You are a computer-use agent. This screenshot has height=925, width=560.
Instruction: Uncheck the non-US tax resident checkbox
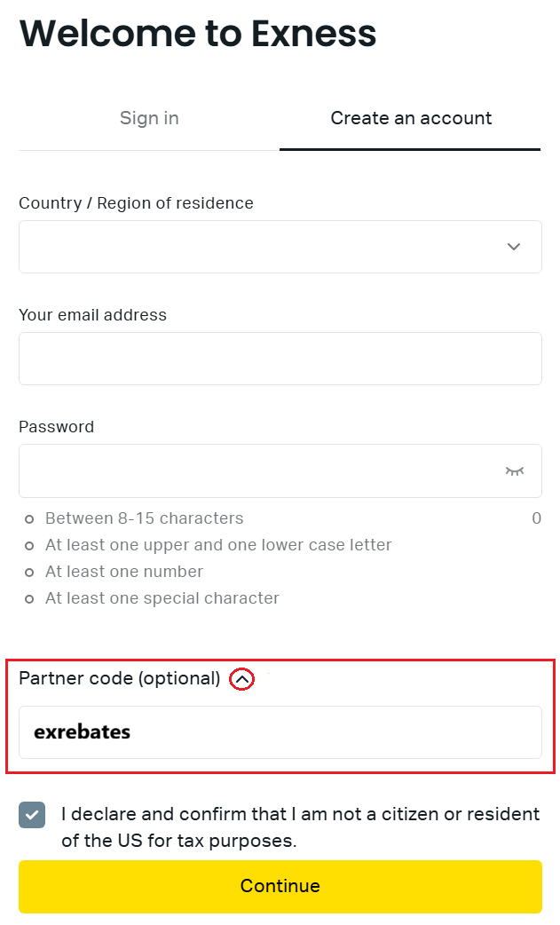click(x=32, y=815)
